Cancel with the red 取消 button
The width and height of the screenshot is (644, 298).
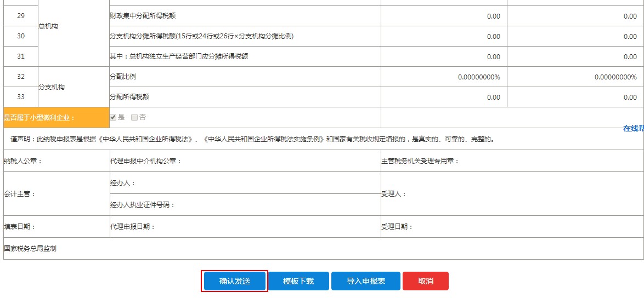coord(425,281)
